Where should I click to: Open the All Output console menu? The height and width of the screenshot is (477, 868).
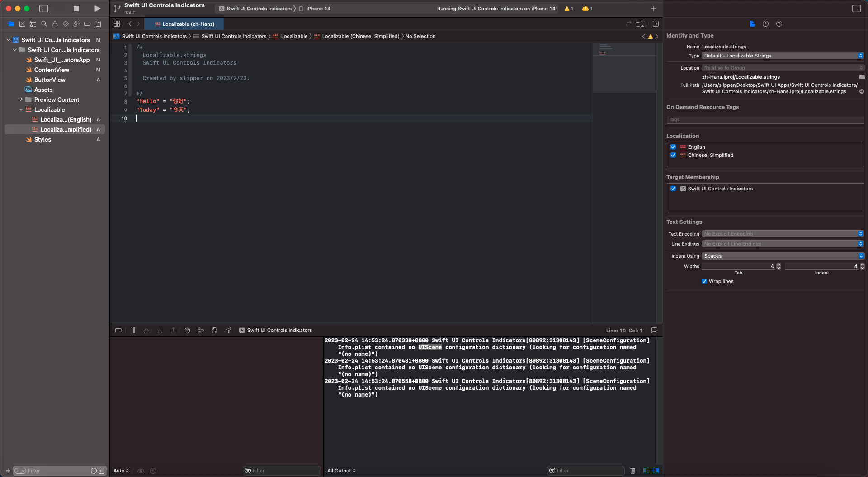pos(341,471)
